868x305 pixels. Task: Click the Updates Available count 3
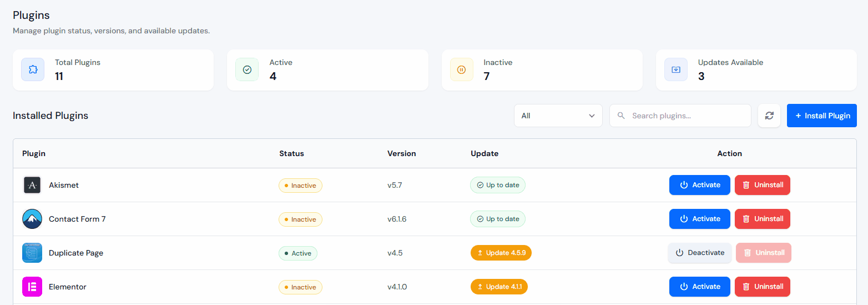click(x=702, y=76)
